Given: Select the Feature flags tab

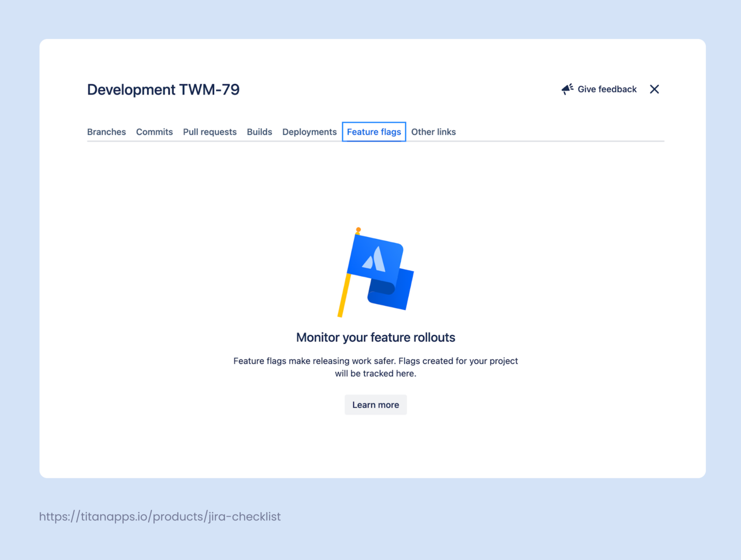Looking at the screenshot, I should coord(374,132).
